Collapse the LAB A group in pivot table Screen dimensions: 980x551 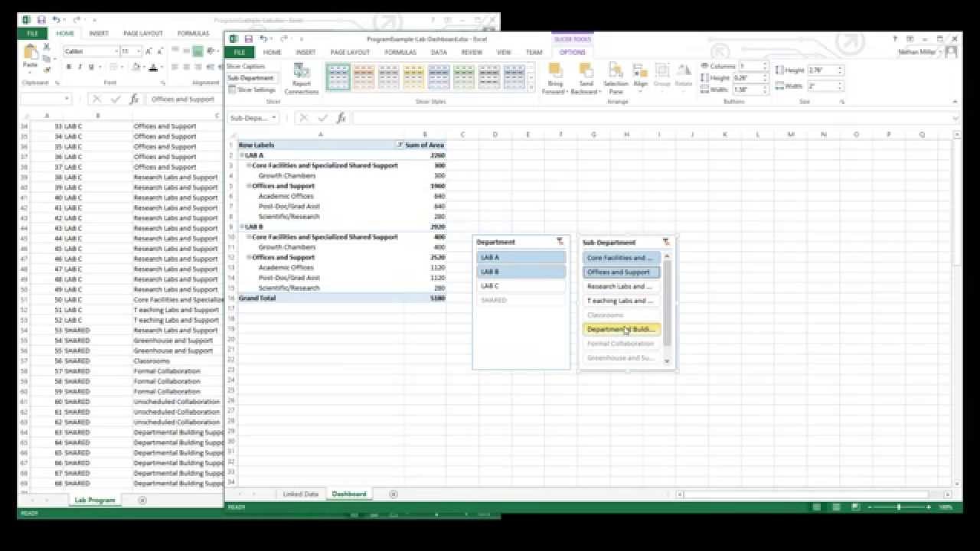point(243,154)
